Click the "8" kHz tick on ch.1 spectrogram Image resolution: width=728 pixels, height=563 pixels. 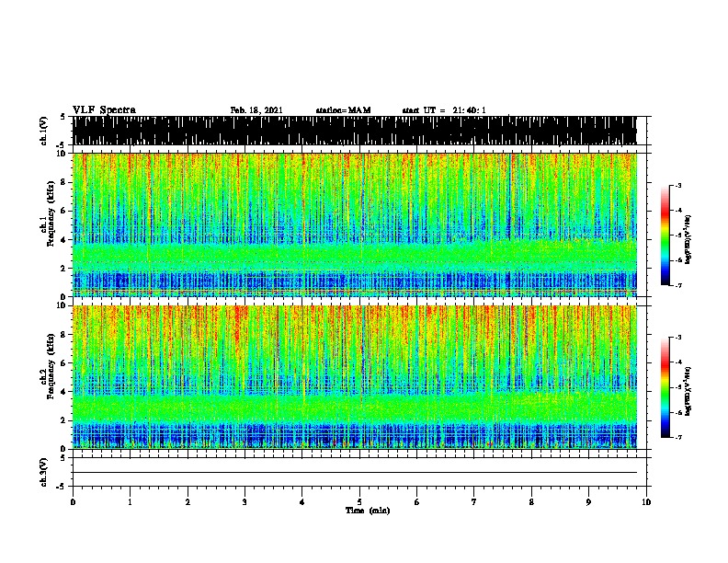64,182
